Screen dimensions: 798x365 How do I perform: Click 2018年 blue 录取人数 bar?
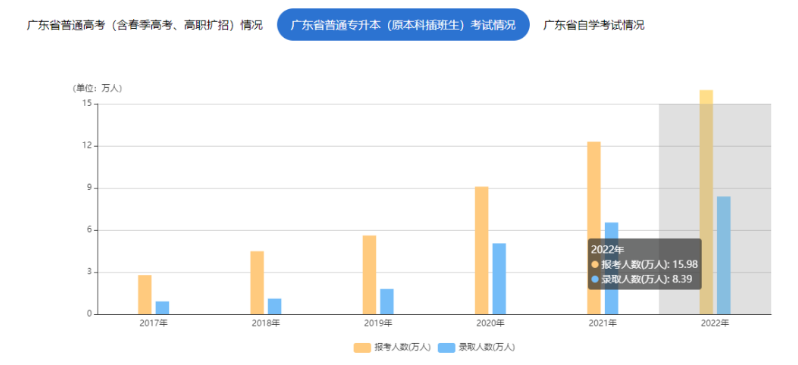tap(275, 306)
